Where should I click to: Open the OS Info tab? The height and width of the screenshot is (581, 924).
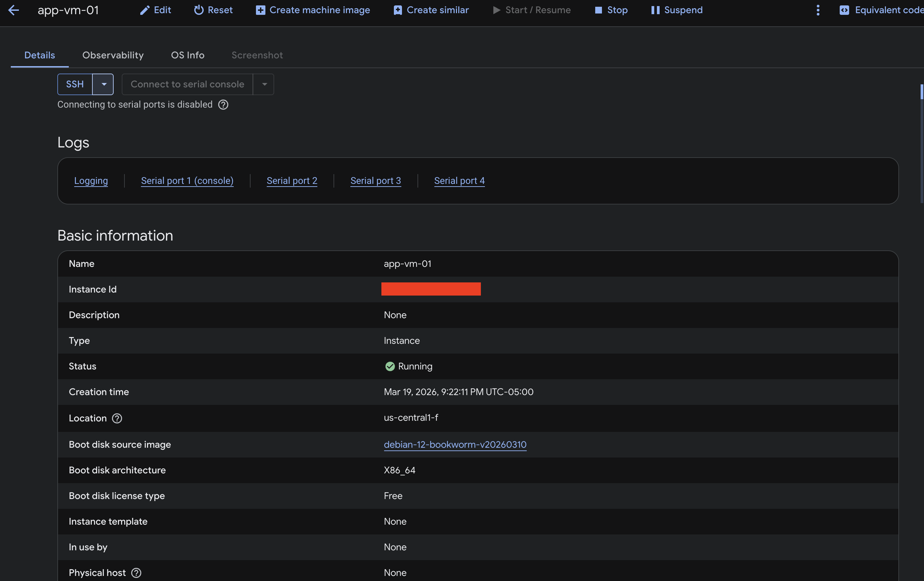(x=187, y=55)
